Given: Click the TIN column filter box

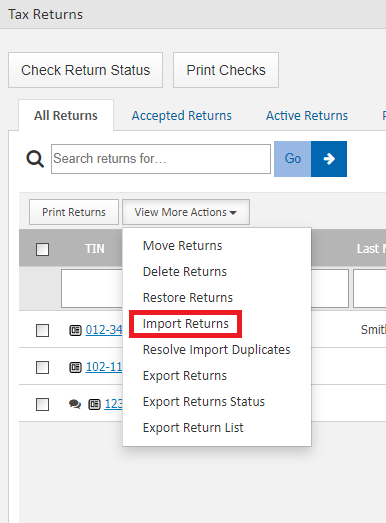Looking at the screenshot, I should (92, 289).
